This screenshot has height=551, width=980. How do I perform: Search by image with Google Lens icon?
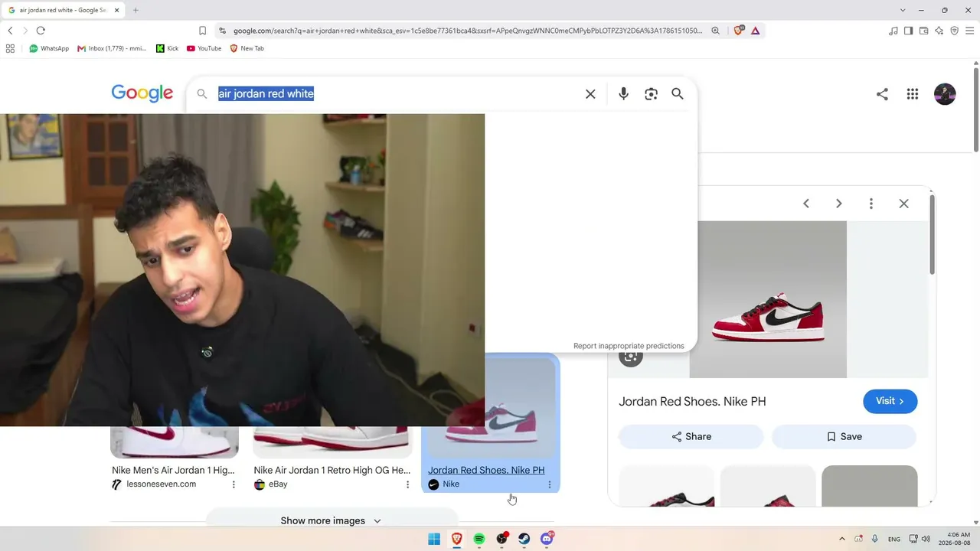click(x=651, y=94)
